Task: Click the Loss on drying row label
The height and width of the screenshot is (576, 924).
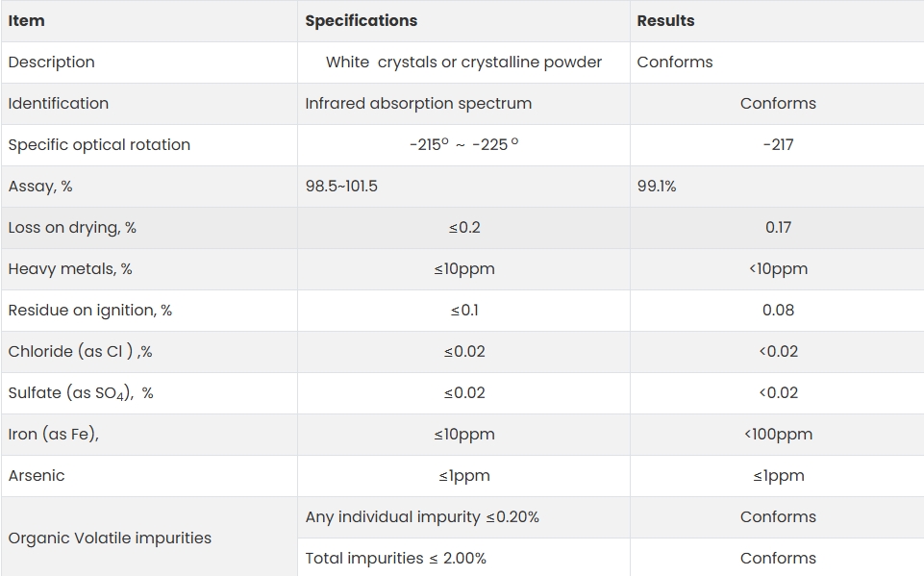Action: pos(72,228)
